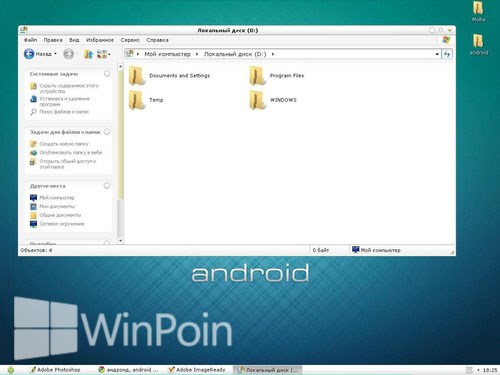Select the Program Files folder
Screen dimensions: 500x375
point(277,76)
